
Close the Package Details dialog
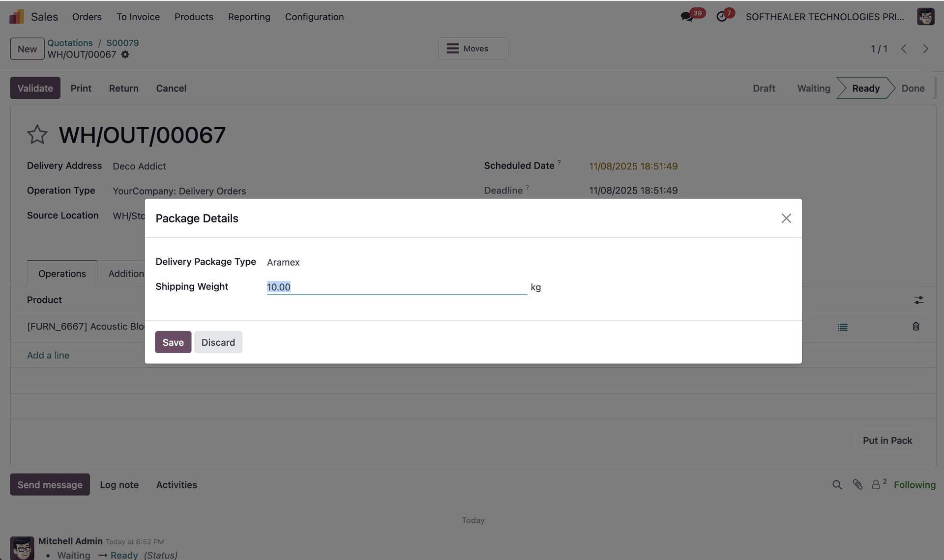click(786, 218)
